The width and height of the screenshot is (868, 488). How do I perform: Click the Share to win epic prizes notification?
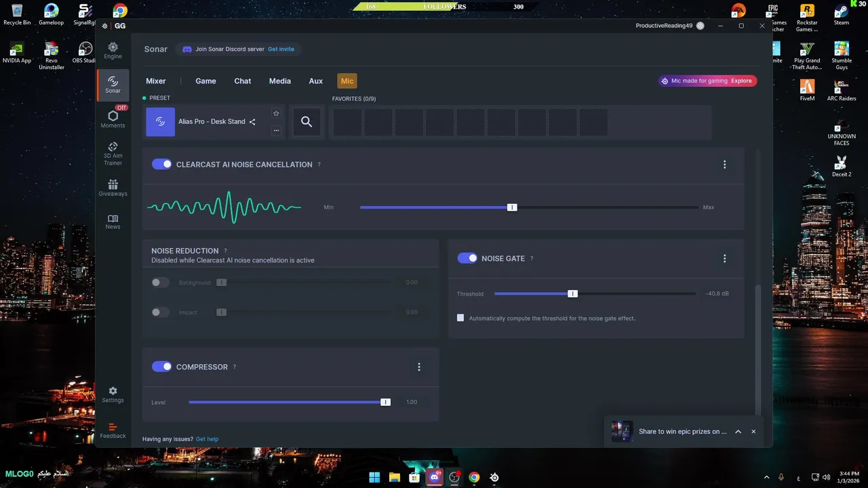pyautogui.click(x=682, y=432)
